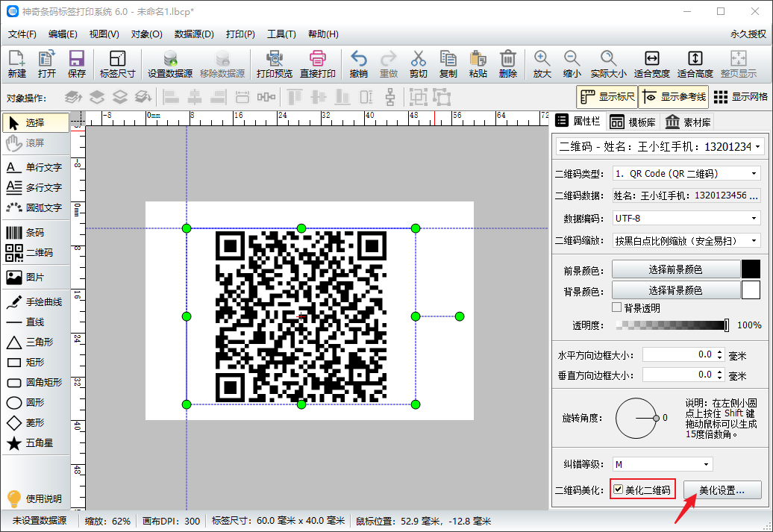Select the 圆形 circle tool
Viewport: 773px width, 532px height.
[35, 403]
